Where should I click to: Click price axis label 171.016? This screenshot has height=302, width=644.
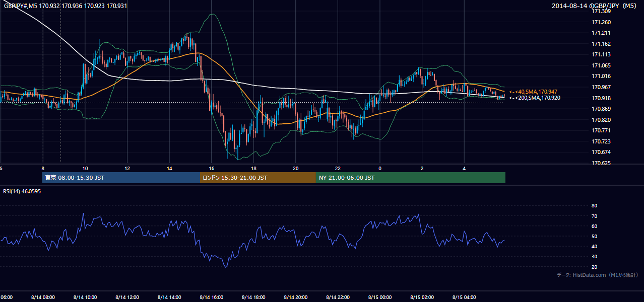click(x=601, y=77)
